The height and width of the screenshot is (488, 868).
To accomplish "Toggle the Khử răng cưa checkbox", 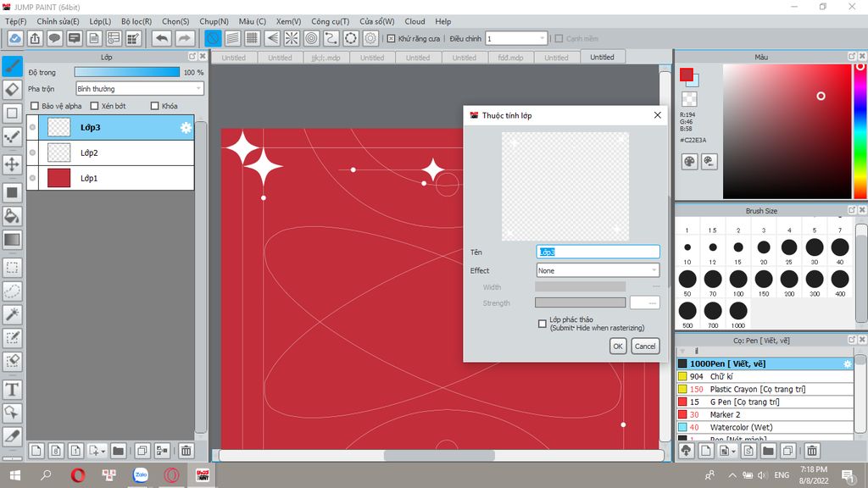I will coord(391,39).
